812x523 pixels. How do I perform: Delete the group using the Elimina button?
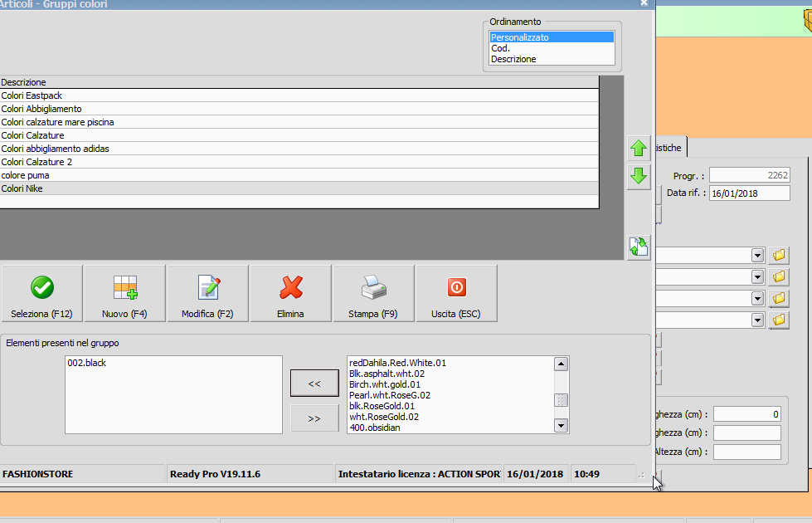(x=290, y=293)
